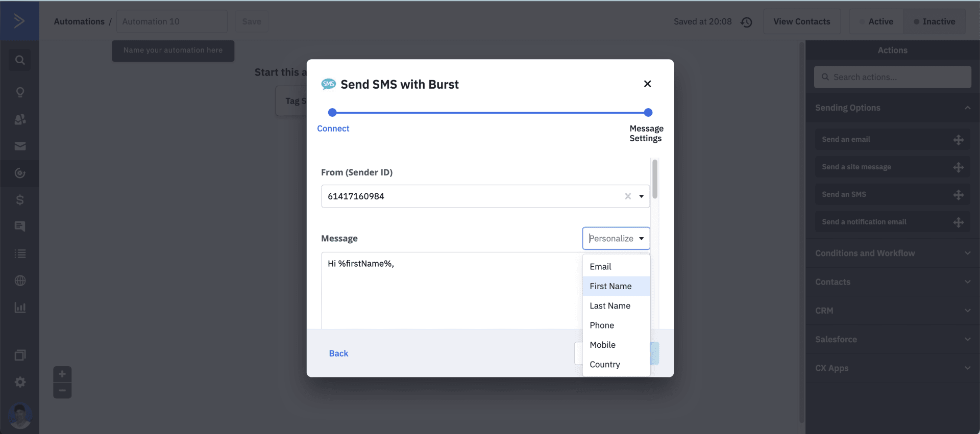The width and height of the screenshot is (980, 434).
Task: Click Send an email action
Action: tap(893, 140)
